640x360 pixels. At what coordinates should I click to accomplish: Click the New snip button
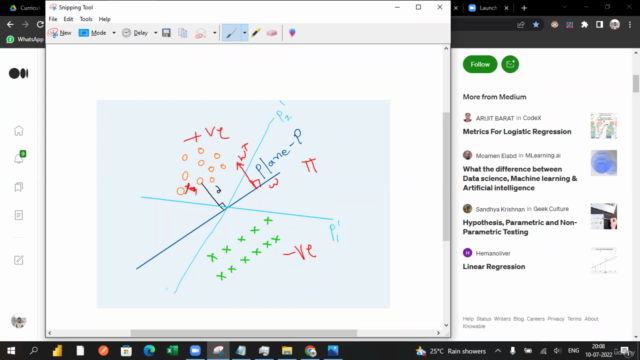click(x=60, y=33)
